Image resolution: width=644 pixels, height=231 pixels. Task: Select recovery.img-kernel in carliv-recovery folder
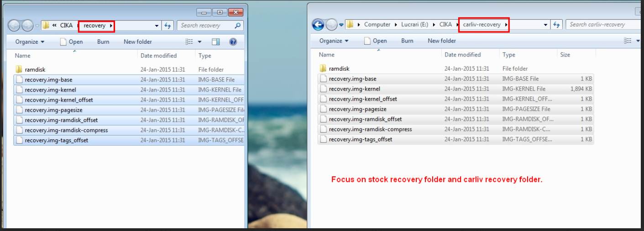click(x=354, y=89)
